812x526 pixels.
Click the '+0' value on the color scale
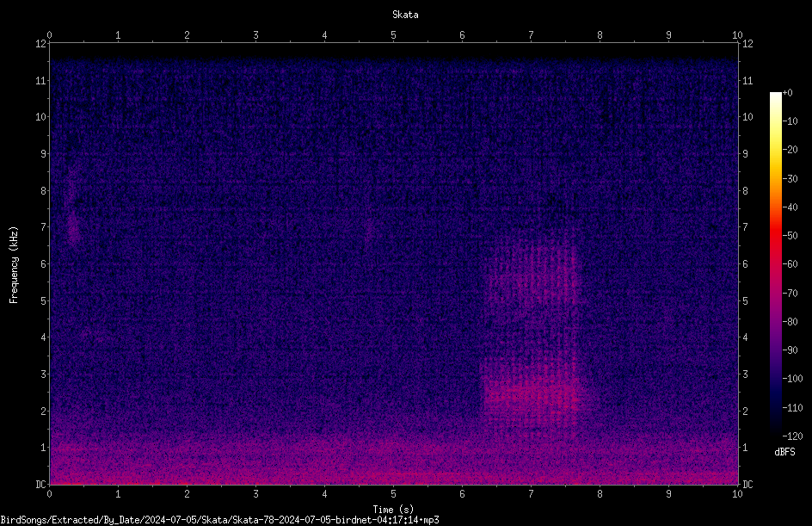click(788, 93)
